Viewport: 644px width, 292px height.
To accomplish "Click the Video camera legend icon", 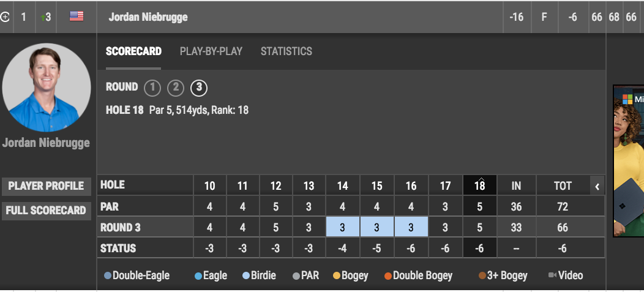I will (x=552, y=275).
